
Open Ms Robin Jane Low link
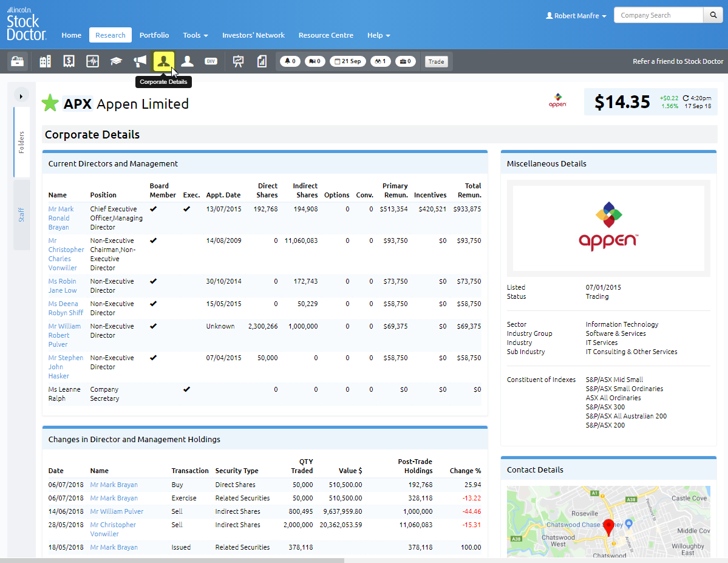pos(62,285)
